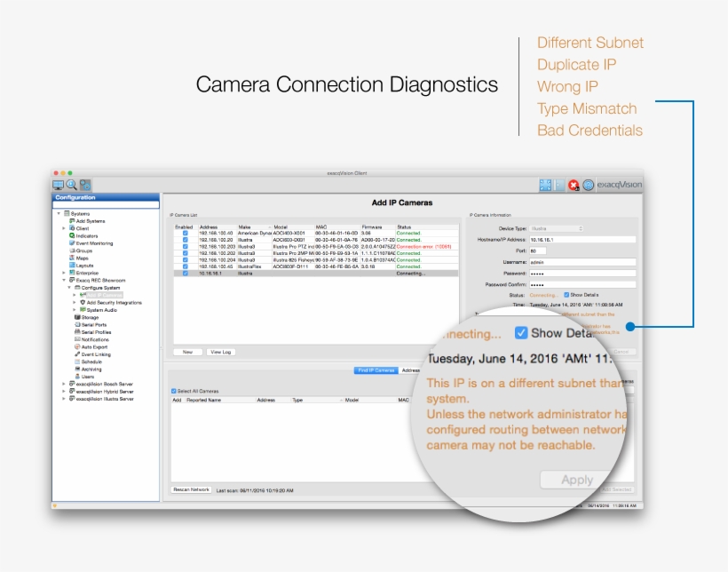Open Event Monitoring in the tree

(x=94, y=243)
